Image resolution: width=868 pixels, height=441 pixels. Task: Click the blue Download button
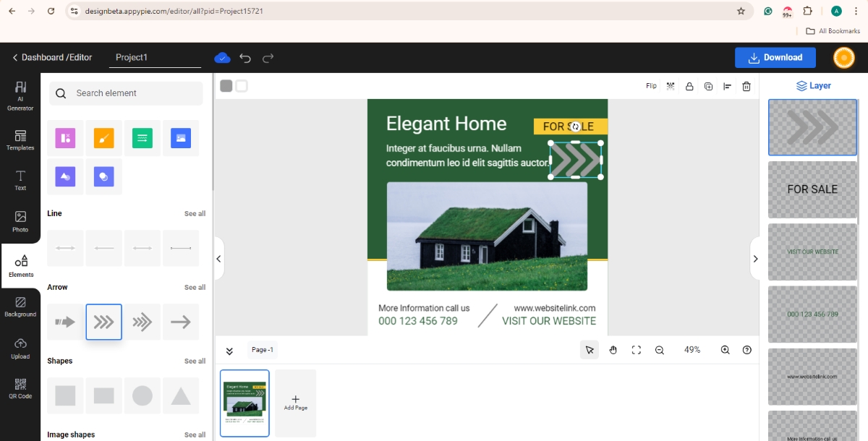pos(775,57)
